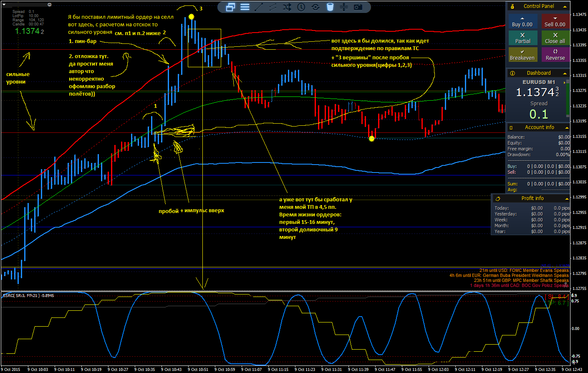Click the Profit info header title
Image resolution: width=588 pixels, height=373 pixels.
(x=532, y=198)
